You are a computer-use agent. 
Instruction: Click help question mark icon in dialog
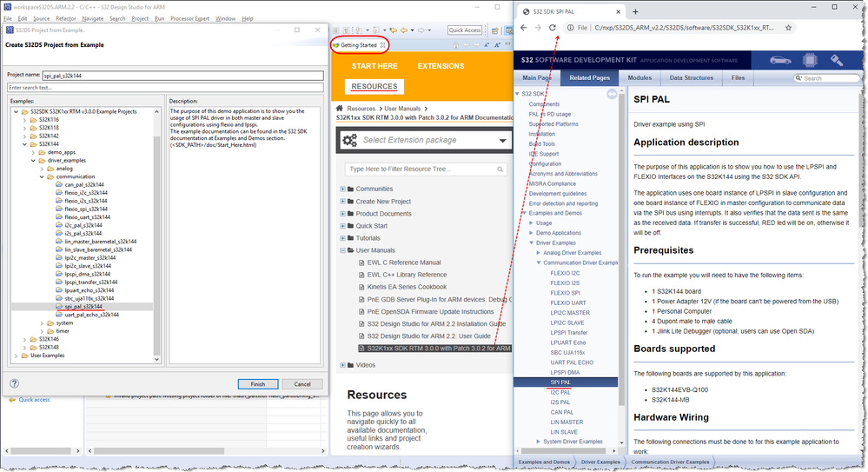click(15, 383)
